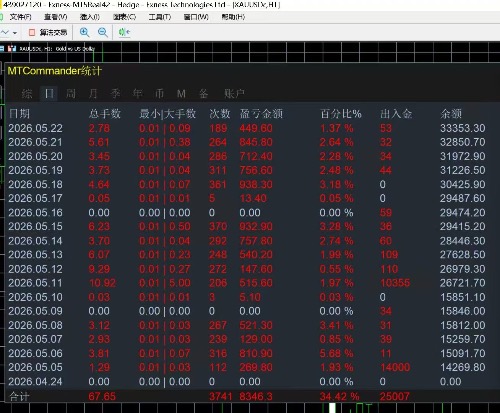Image resolution: width=500 pixels, height=413 pixels.
Task: Open the 插入(I) menu
Action: point(90,17)
